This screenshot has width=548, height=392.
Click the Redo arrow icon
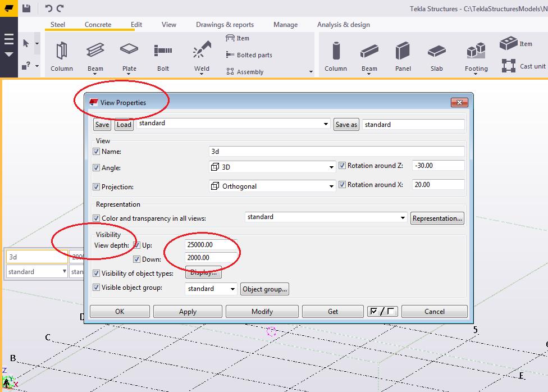[x=61, y=8]
